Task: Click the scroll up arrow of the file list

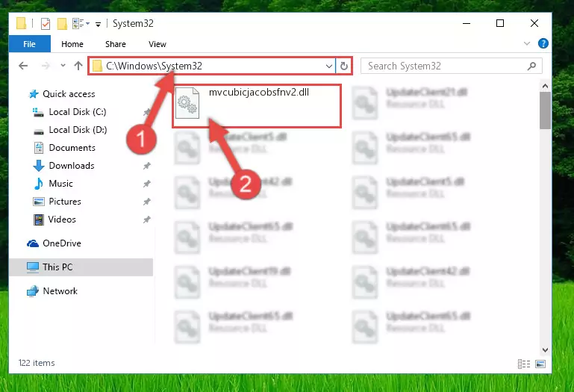Action: click(545, 86)
